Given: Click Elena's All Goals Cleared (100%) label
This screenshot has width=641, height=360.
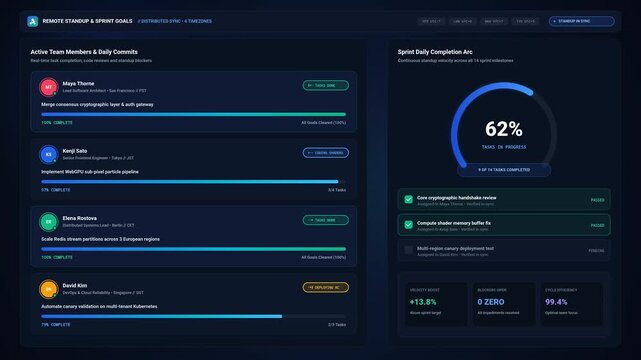Looking at the screenshot, I should 323,257.
